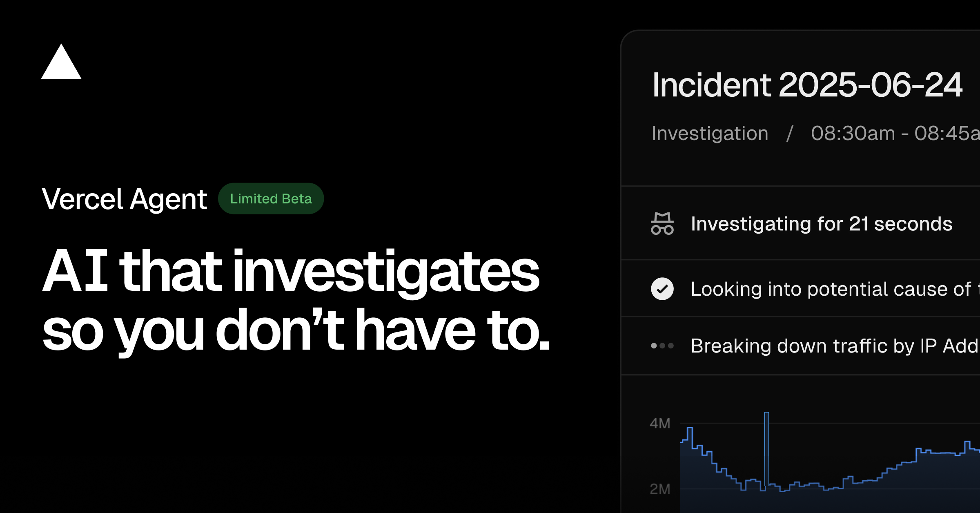The width and height of the screenshot is (980, 513).
Task: Click the three-dot loading indicator
Action: [662, 346]
